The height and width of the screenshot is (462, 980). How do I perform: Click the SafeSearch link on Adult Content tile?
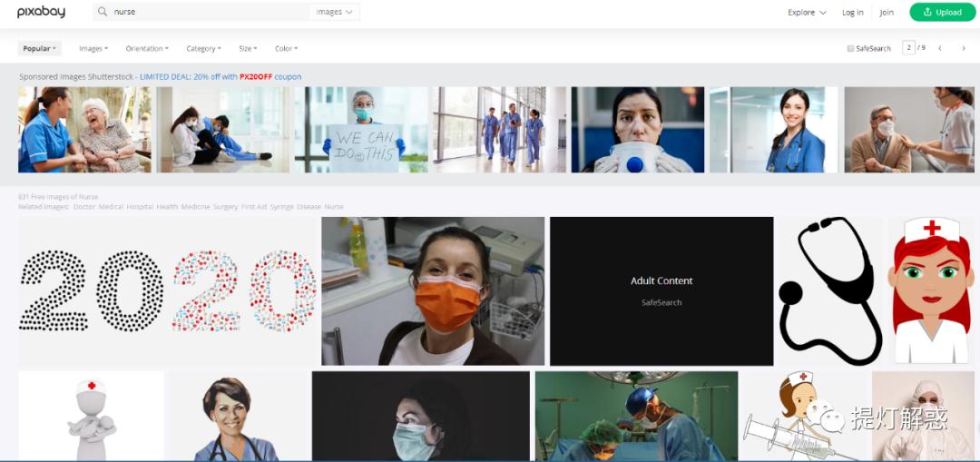coord(661,302)
